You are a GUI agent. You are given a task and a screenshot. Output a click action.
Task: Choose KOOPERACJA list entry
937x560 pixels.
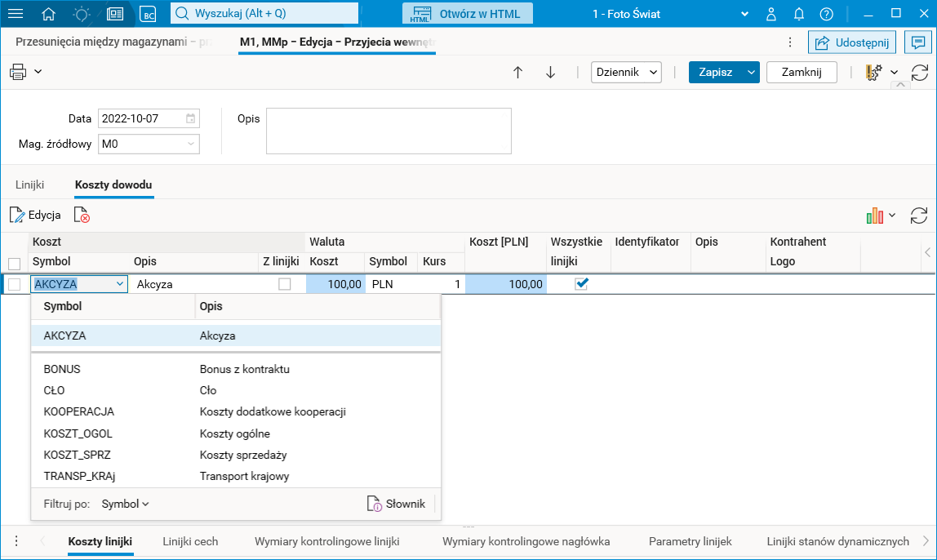236,411
